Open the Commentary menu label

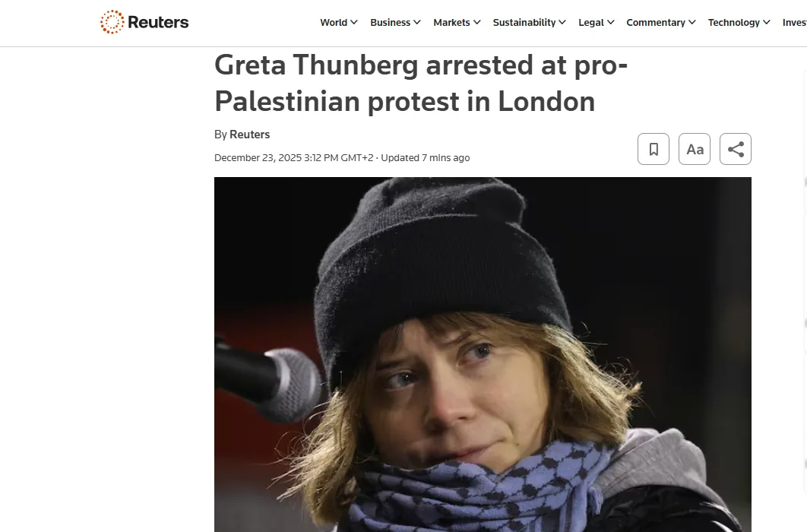click(655, 23)
